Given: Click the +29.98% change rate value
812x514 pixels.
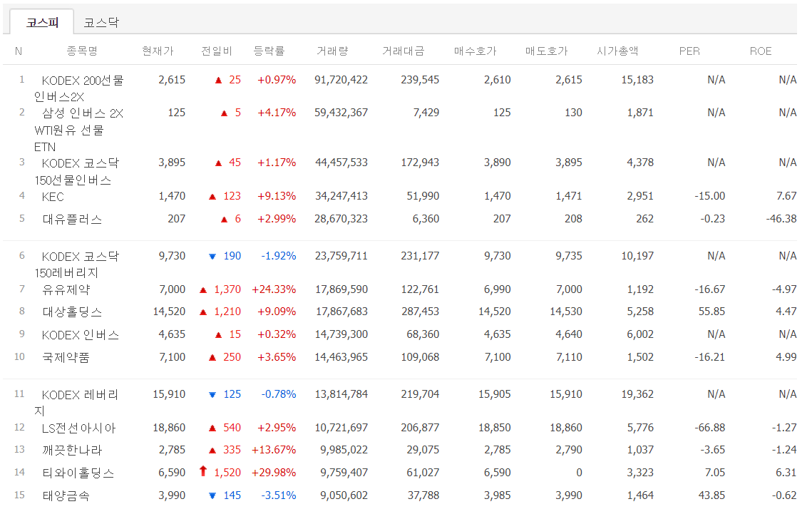Looking at the screenshot, I should click(x=274, y=473).
